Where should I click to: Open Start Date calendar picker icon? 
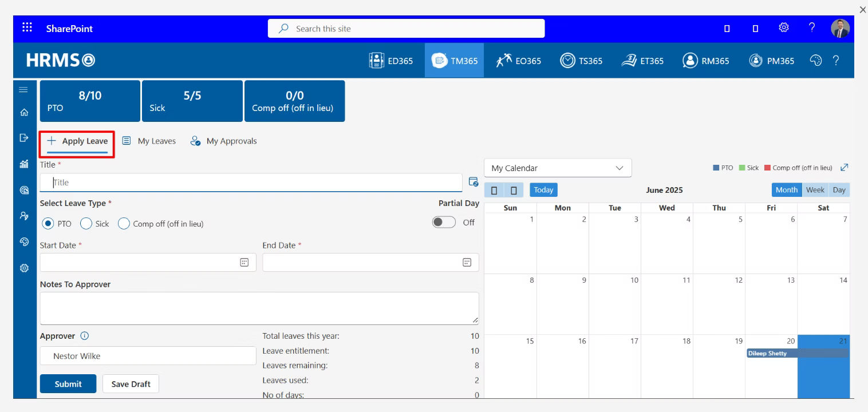244,262
